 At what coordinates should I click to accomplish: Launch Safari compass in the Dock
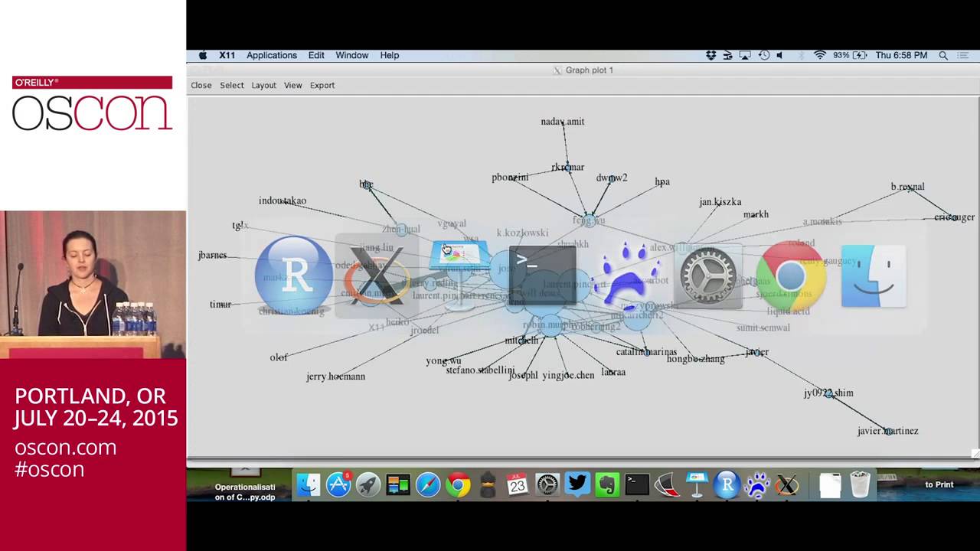[x=427, y=484]
